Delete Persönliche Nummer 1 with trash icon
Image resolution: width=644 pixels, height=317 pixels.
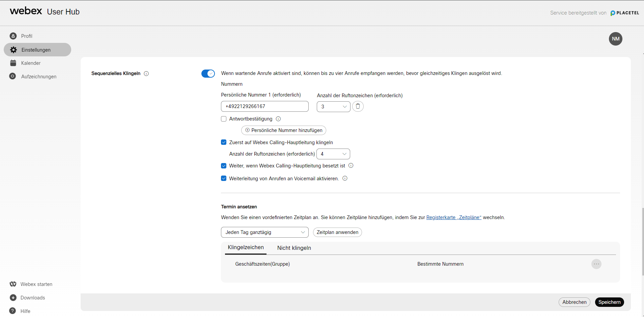point(358,106)
